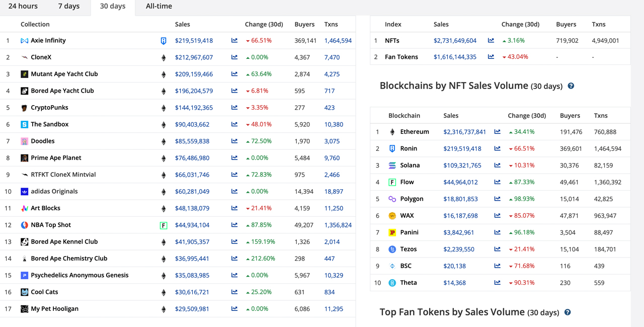Open the help icon next to Top Fan Tokens heading

coord(567,312)
